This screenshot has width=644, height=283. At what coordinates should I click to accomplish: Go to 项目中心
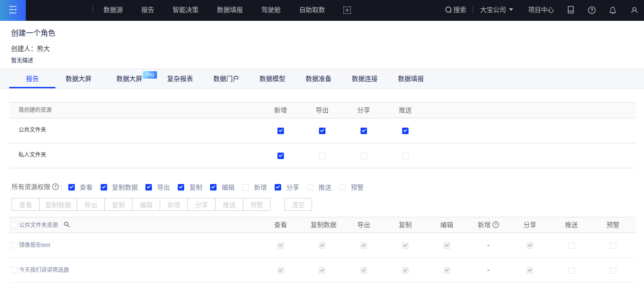pyautogui.click(x=541, y=10)
